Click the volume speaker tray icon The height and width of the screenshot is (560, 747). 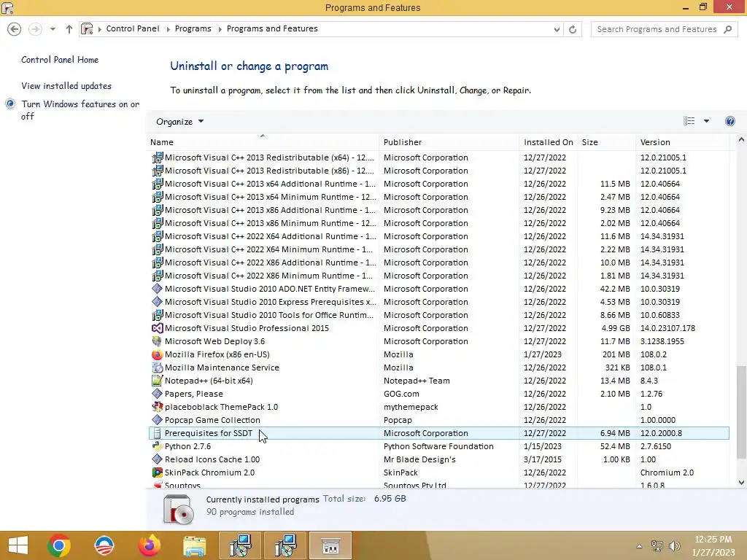tap(675, 546)
